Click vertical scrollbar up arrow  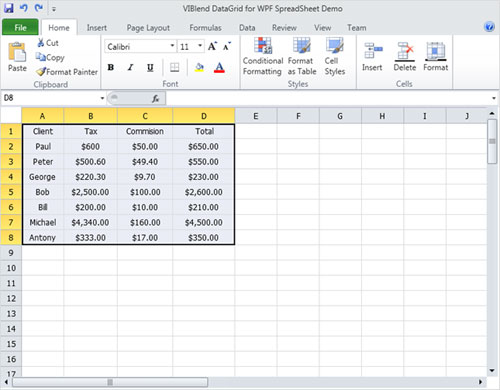tap(492, 114)
